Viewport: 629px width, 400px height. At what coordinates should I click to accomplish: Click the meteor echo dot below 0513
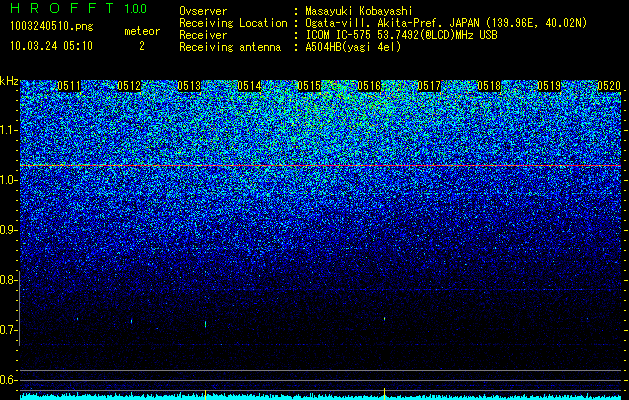(x=205, y=324)
